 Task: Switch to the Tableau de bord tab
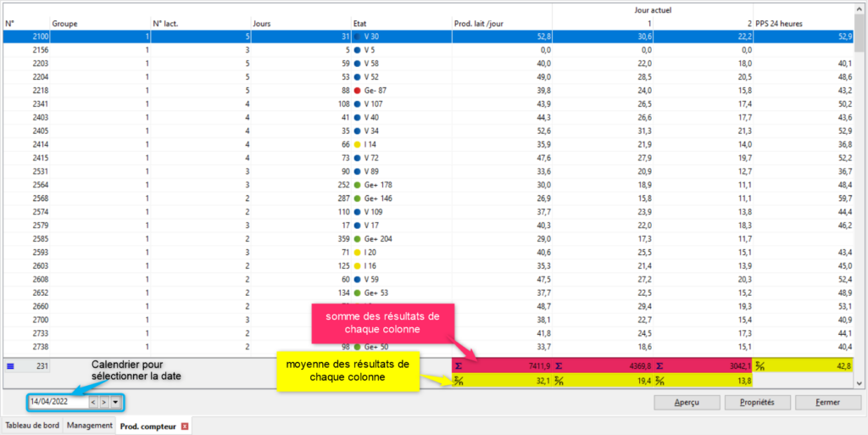tap(32, 426)
